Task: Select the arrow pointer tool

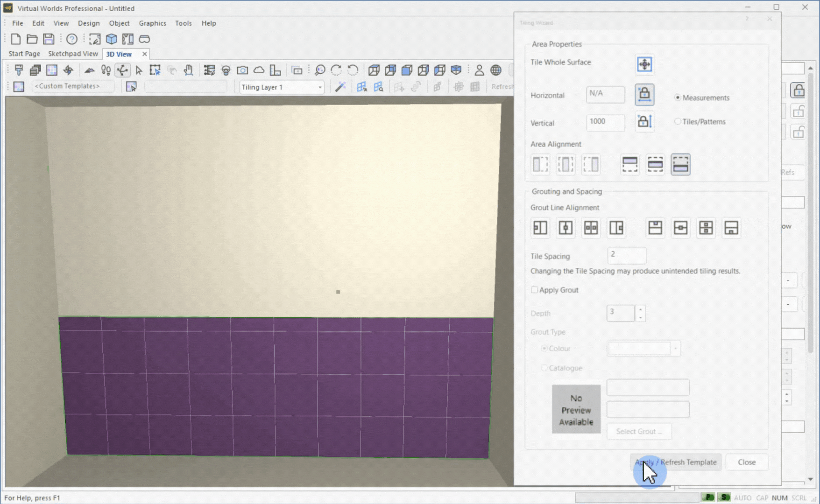Action: (139, 70)
